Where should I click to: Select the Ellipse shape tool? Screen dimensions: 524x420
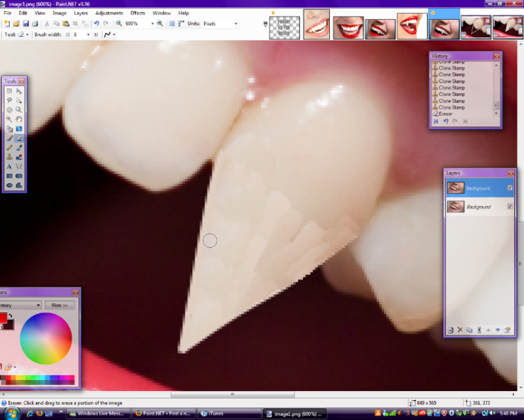click(x=9, y=185)
